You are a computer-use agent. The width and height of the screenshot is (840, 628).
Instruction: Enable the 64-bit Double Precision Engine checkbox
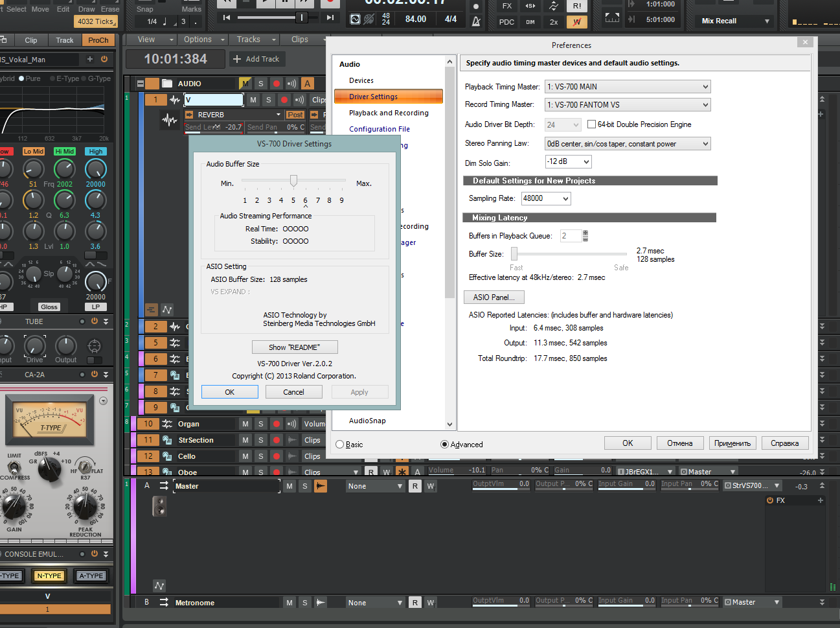coord(591,124)
